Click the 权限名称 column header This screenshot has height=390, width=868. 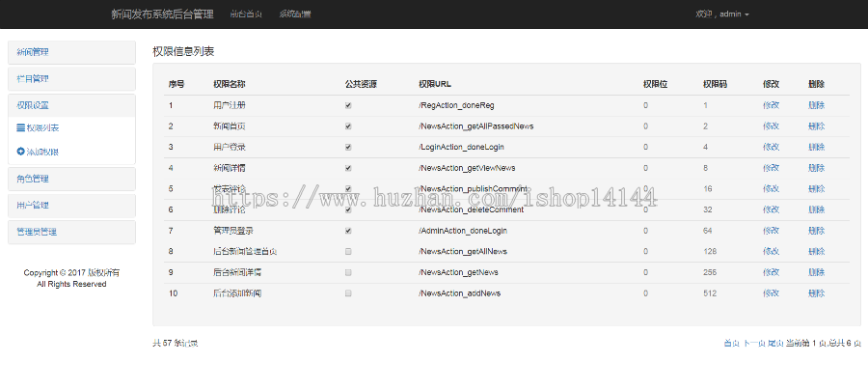[230, 84]
